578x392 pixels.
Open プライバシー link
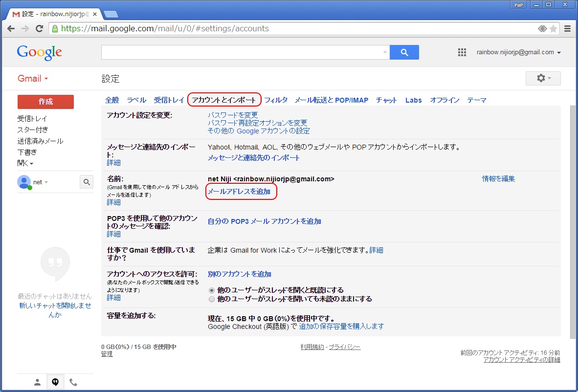coord(345,347)
